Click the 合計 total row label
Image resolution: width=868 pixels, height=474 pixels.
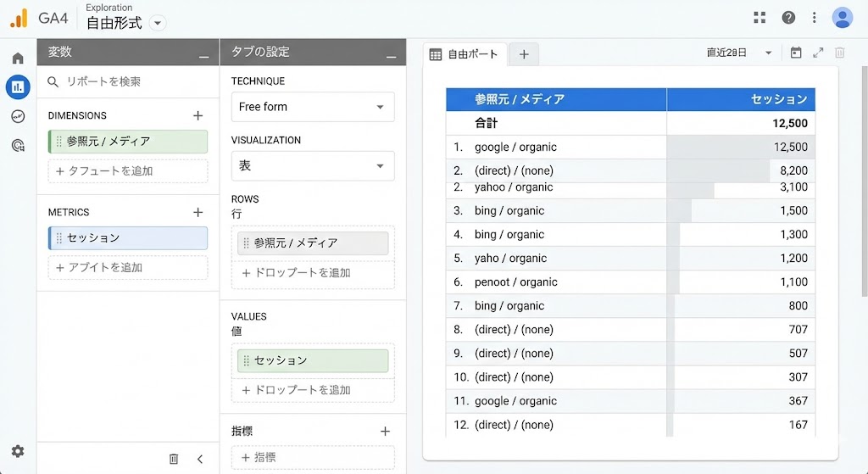coord(486,123)
